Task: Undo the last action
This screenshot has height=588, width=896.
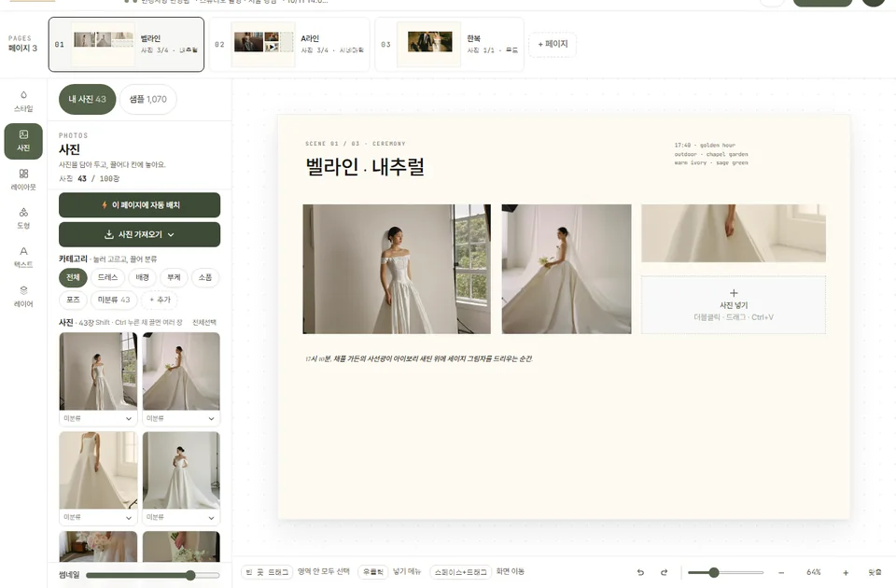Action: pos(640,572)
